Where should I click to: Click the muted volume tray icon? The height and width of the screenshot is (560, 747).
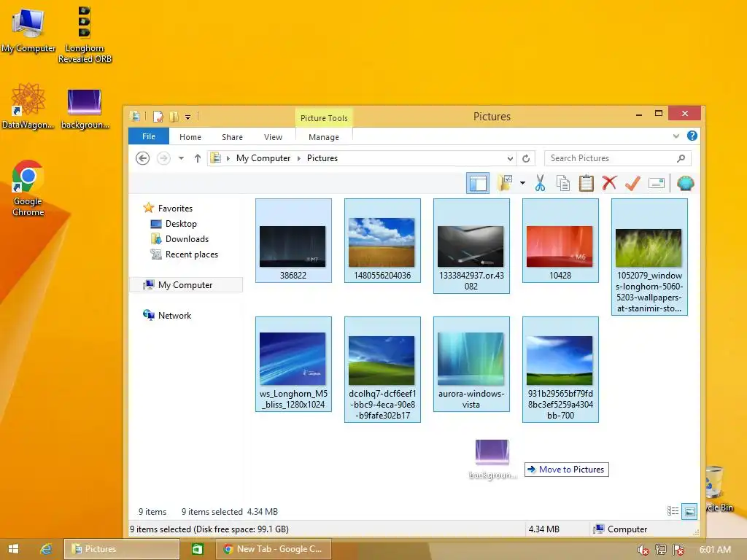[x=643, y=550]
